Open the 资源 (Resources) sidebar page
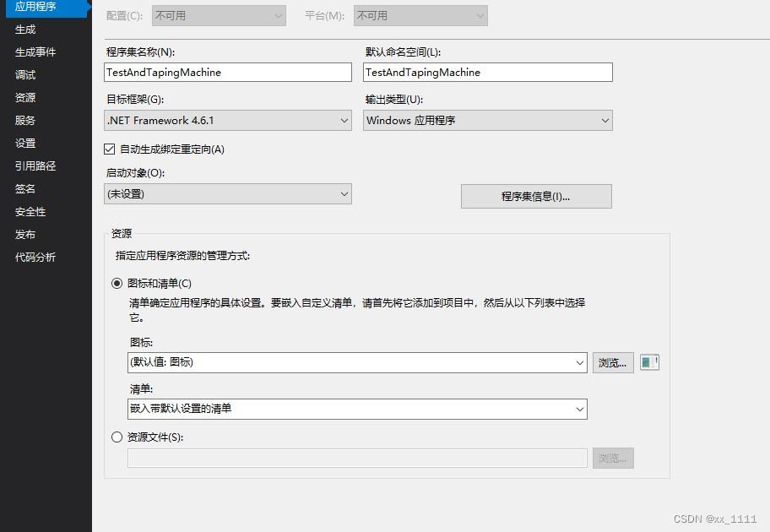770x532 pixels. click(x=25, y=97)
